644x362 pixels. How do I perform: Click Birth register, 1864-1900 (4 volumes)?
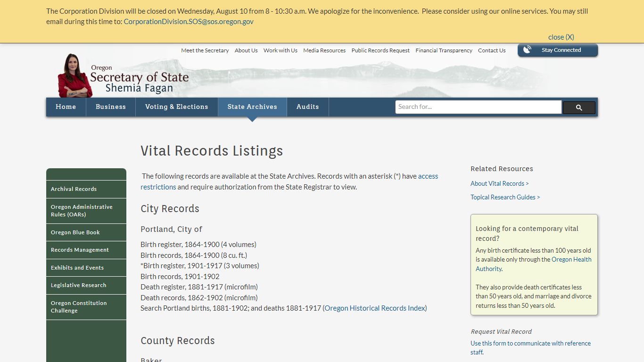[x=198, y=245]
